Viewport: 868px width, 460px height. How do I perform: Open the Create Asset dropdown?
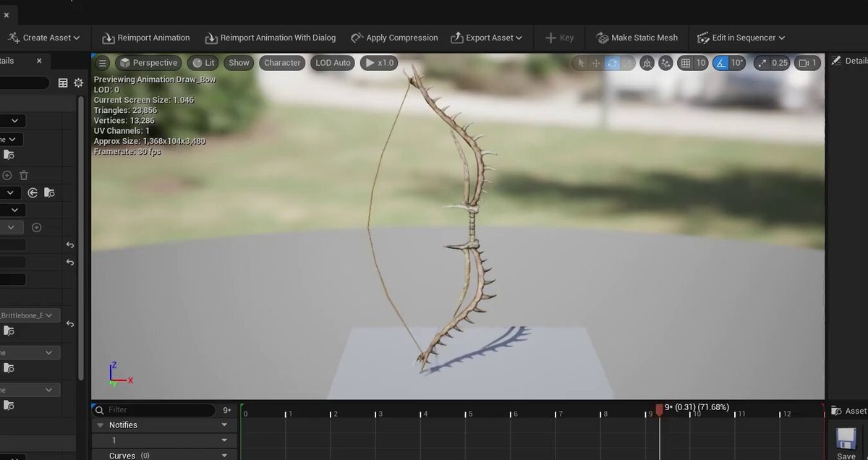(x=45, y=38)
